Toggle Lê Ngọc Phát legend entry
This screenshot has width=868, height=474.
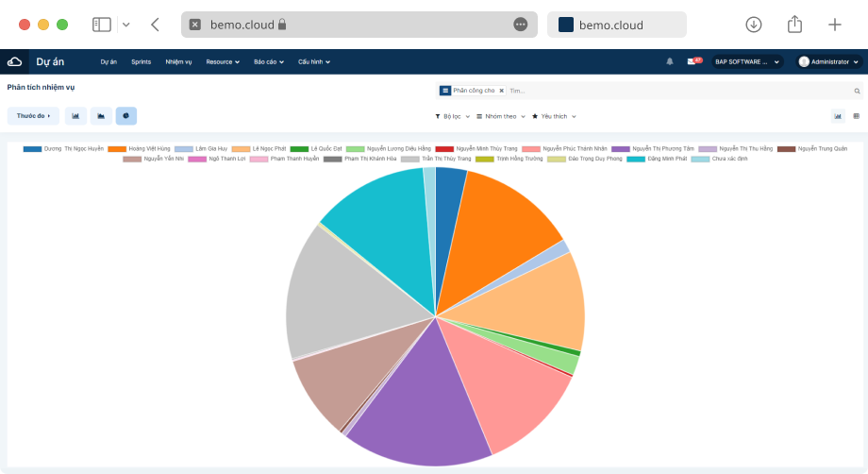259,149
